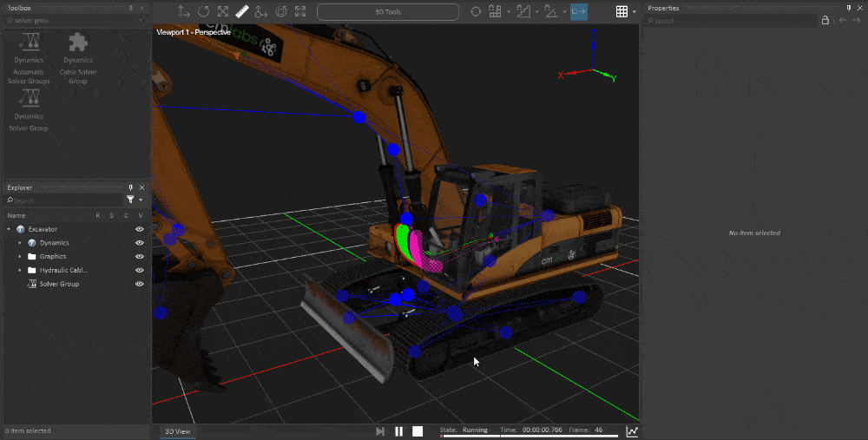Click the step snapping stairs icon

click(x=523, y=11)
